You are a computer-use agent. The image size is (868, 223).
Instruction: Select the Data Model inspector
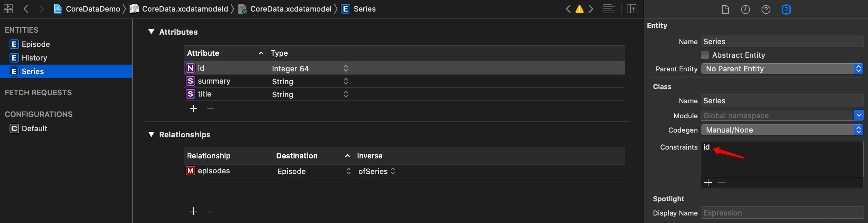click(786, 10)
